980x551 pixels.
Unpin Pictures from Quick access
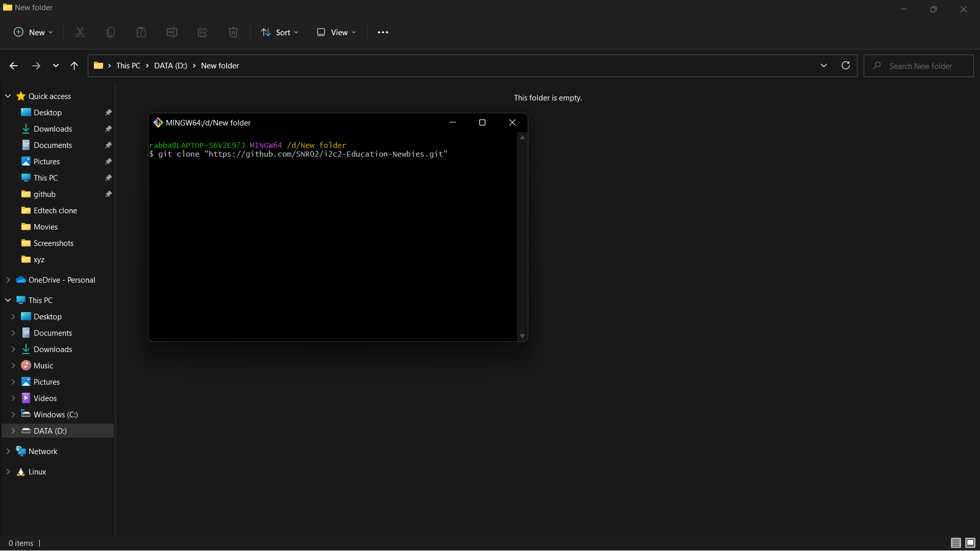pos(108,161)
